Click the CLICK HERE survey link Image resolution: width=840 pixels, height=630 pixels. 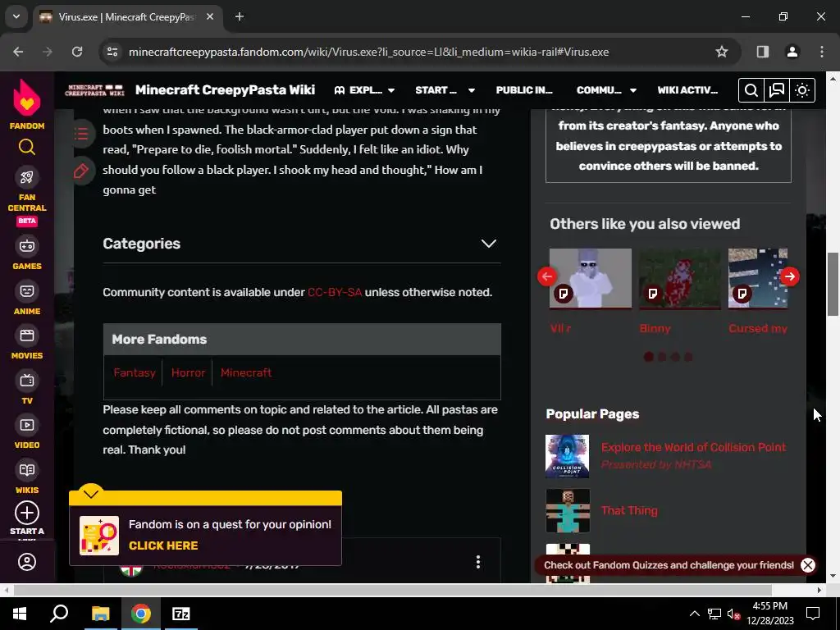(x=163, y=546)
